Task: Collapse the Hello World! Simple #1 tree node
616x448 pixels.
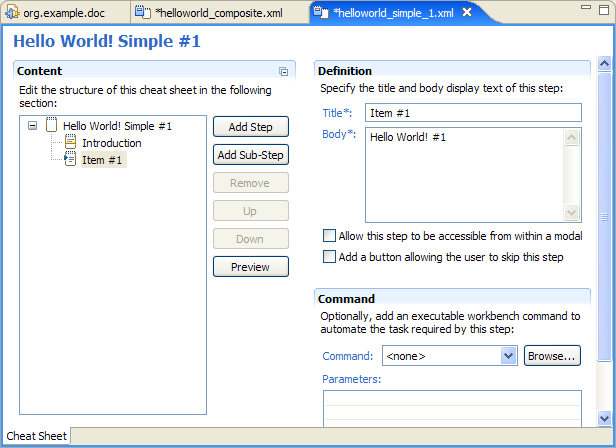Action: click(33, 126)
